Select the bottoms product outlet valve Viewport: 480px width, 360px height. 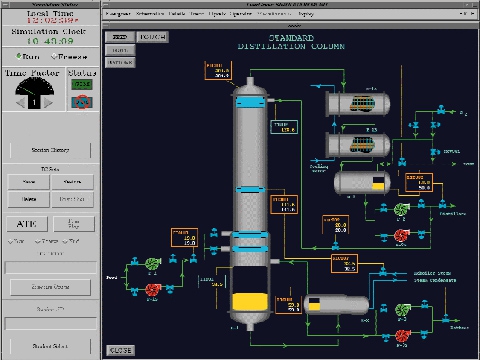point(445,318)
